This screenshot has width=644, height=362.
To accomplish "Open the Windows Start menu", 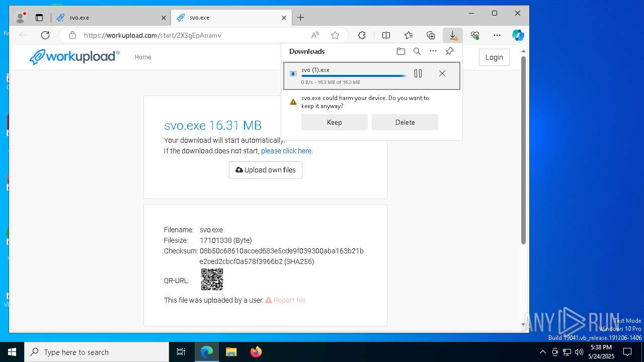I will [x=12, y=352].
